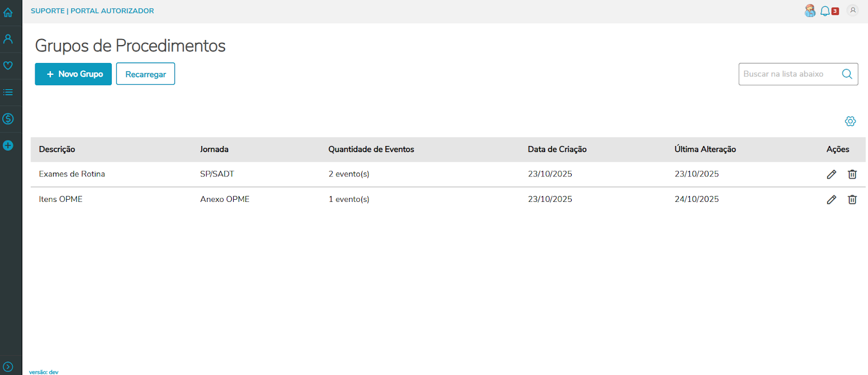Edit the Exames de Rotina group
The height and width of the screenshot is (375, 868).
[x=832, y=174]
